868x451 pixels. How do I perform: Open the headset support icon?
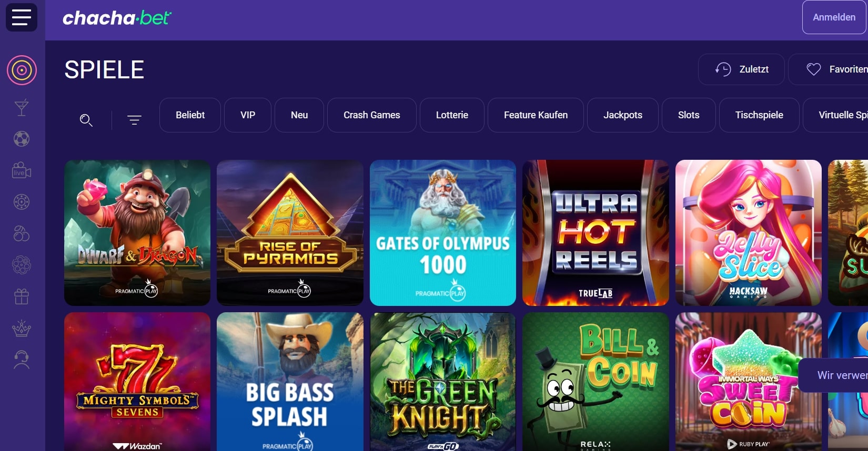[x=22, y=360]
